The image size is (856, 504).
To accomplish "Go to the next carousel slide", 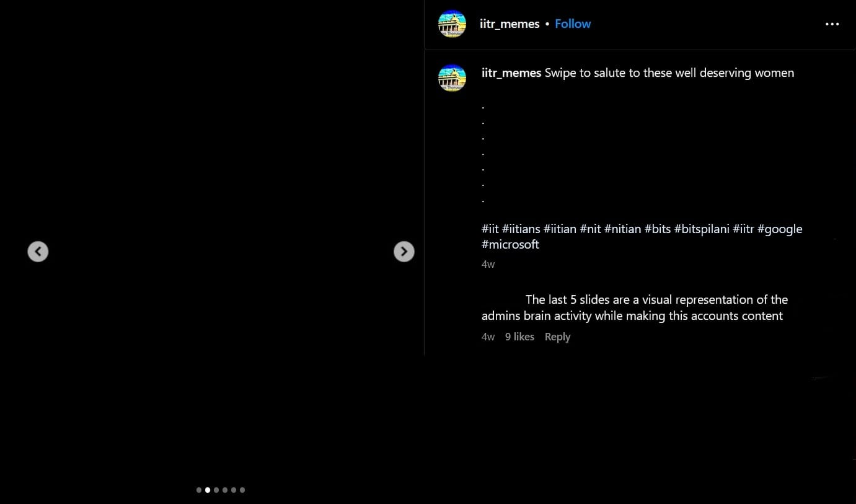I will (x=404, y=251).
